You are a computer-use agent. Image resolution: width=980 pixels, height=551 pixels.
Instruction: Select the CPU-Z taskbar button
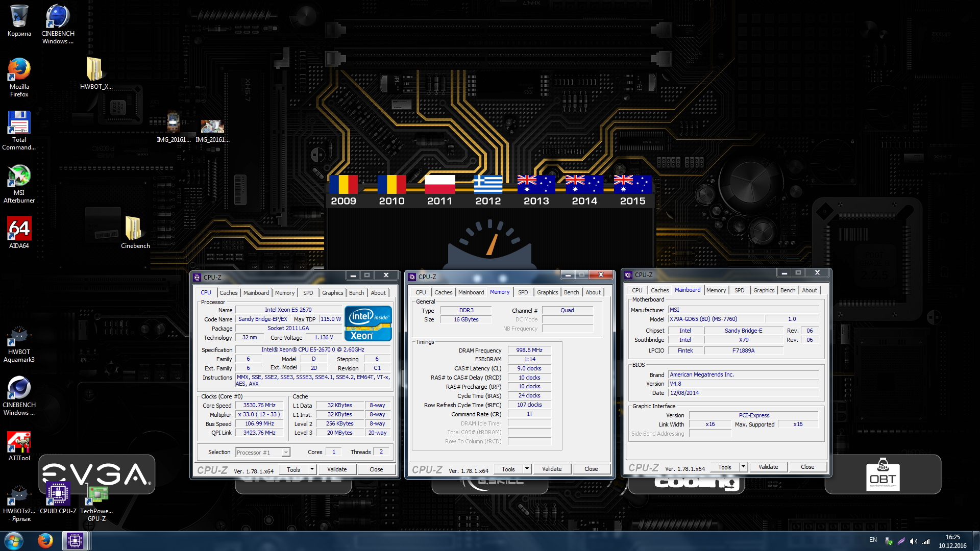coord(75,541)
